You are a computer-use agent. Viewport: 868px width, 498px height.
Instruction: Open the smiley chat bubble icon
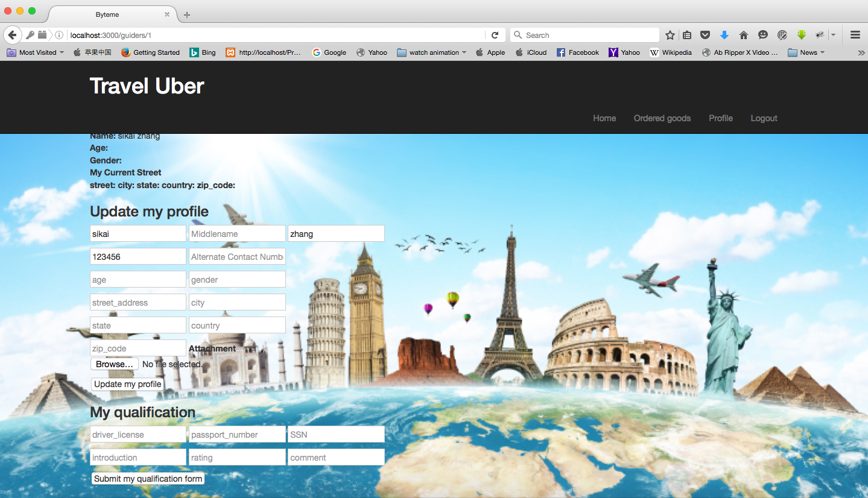pos(763,35)
